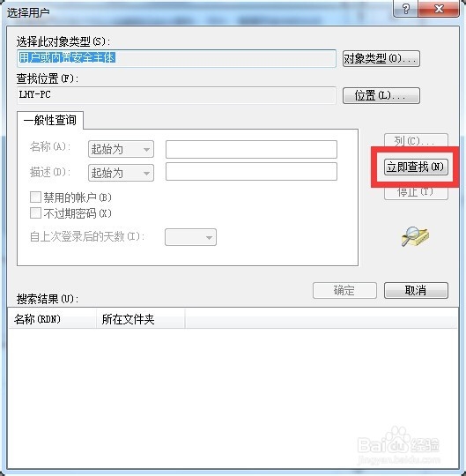Toggle the 不过期密码 checkbox
Viewport: 466px width, 476px height.
click(x=36, y=212)
